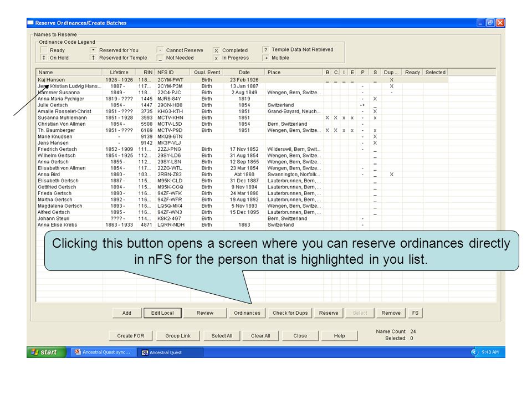532x399 pixels.
Task: Run Check for Dups
Action: [x=290, y=313]
